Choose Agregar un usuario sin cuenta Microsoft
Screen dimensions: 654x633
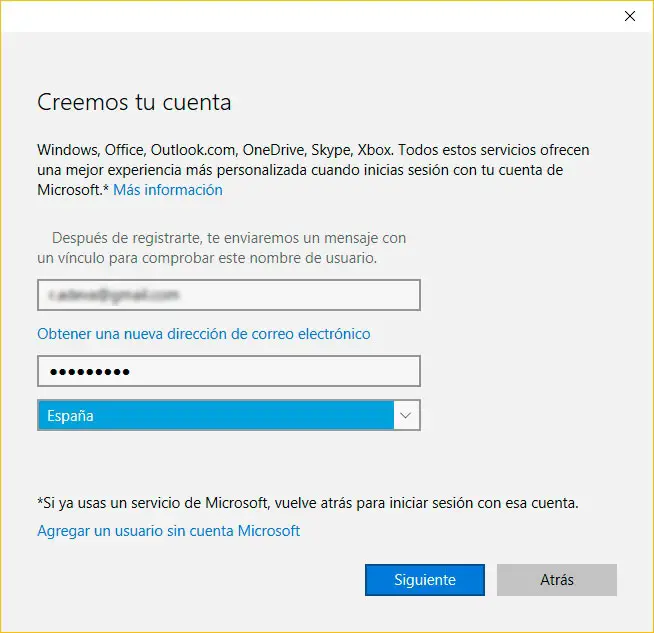(x=168, y=531)
